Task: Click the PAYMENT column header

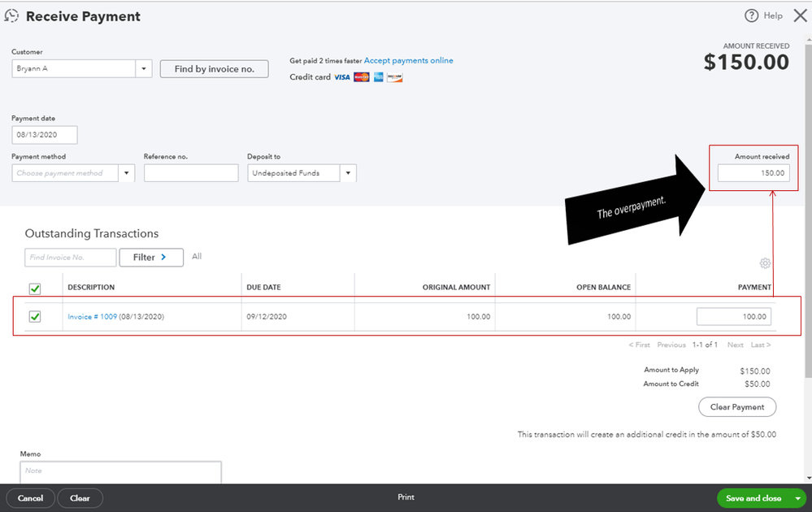Action: (x=754, y=288)
